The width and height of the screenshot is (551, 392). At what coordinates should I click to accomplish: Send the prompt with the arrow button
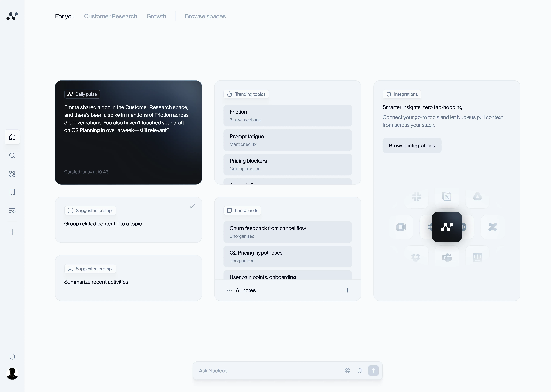click(x=373, y=371)
